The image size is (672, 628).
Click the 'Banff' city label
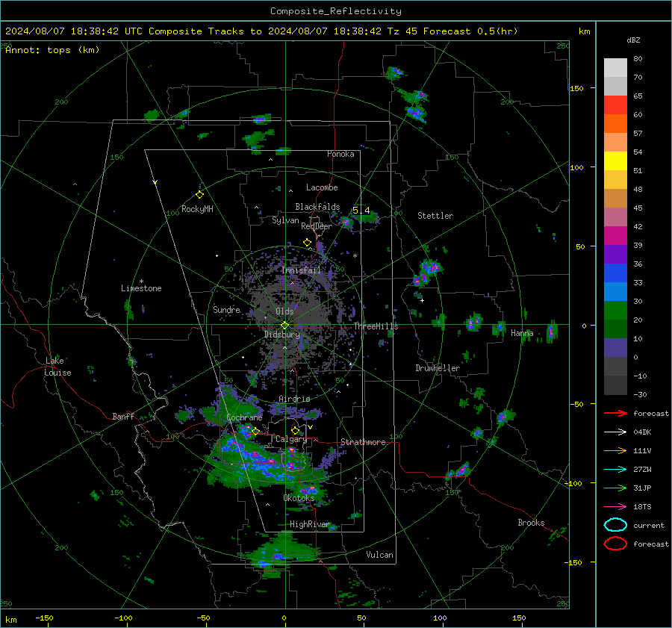(123, 416)
